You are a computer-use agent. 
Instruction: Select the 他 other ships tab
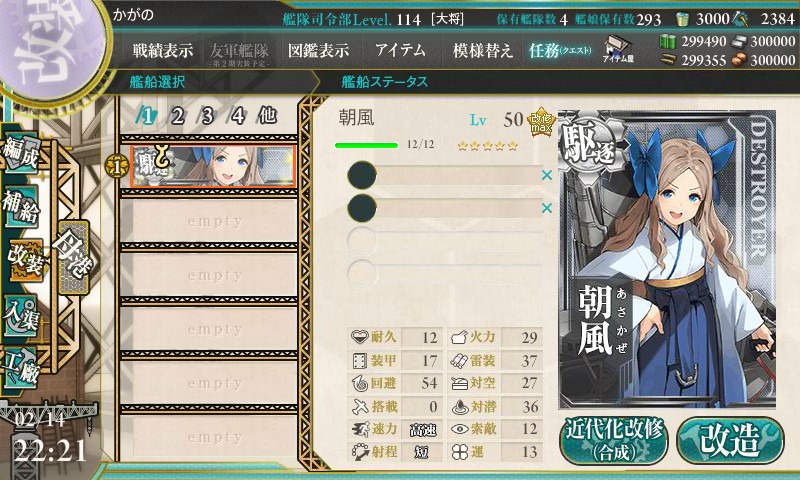(x=267, y=116)
